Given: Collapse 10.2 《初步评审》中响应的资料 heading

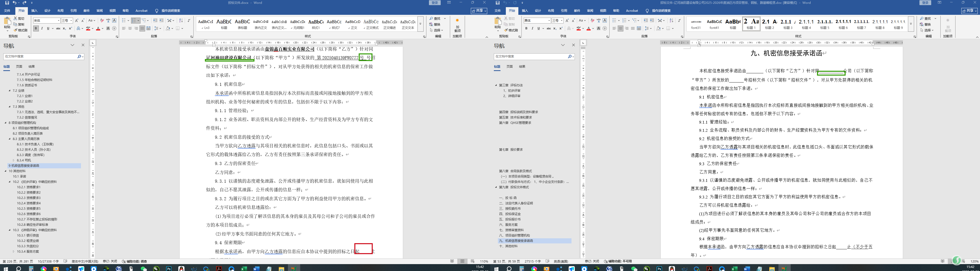Looking at the screenshot, I should [x=10, y=182].
